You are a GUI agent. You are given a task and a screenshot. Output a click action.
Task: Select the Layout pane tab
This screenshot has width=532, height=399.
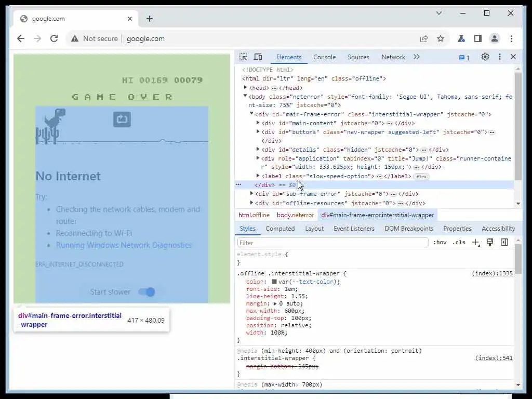[314, 229]
